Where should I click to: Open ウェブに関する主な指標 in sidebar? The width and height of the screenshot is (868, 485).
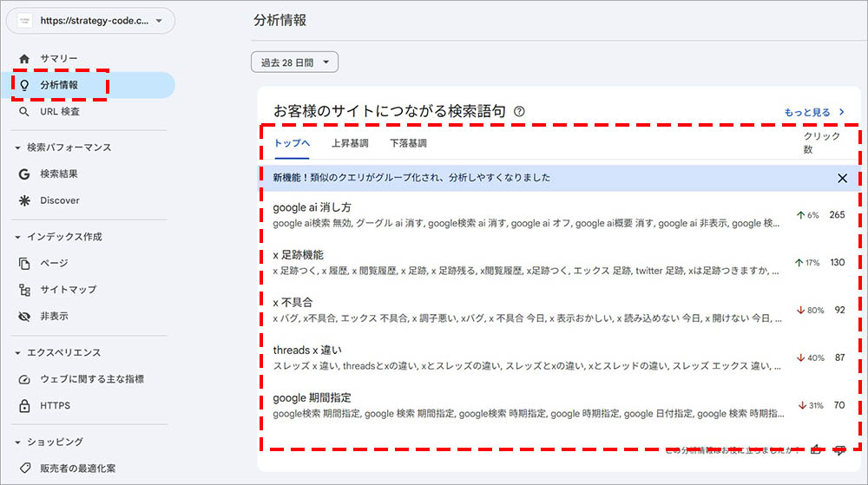(x=92, y=379)
